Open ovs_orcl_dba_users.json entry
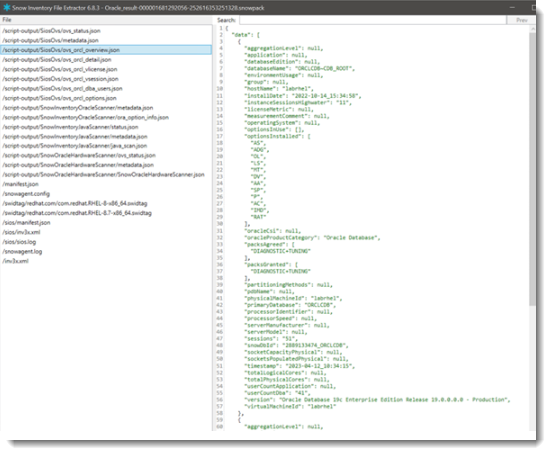This screenshot has height=455, width=551. pos(63,89)
